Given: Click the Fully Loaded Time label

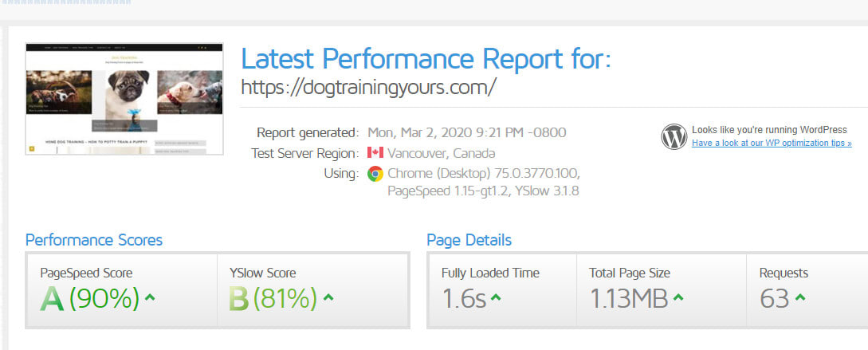Looking at the screenshot, I should coord(490,273).
